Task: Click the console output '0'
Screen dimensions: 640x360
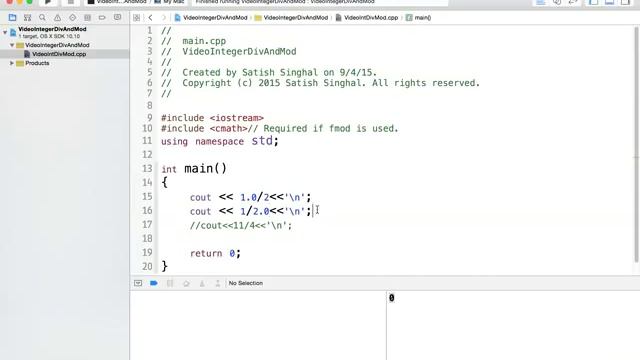Action: (391, 298)
